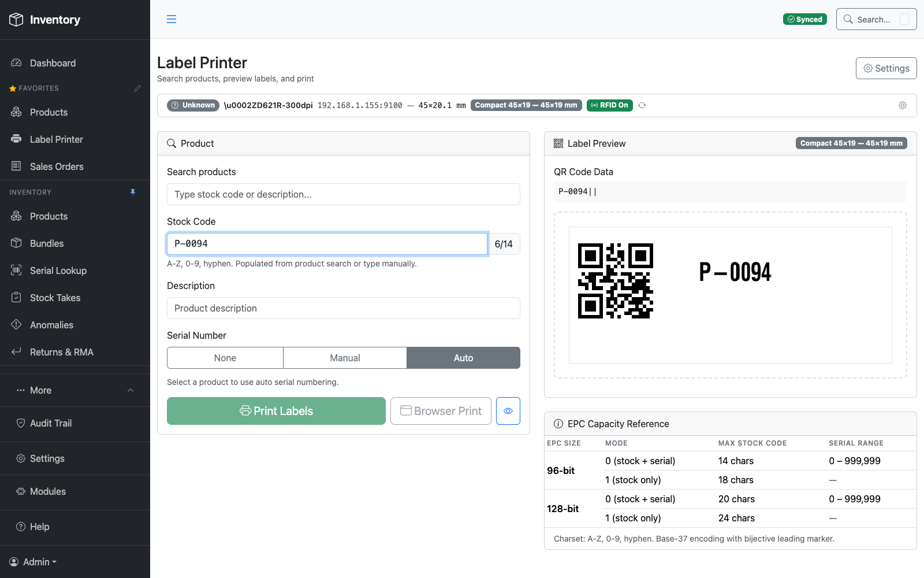Click the Compact 45x19 badge in printer bar
The height and width of the screenshot is (578, 924).
[526, 105]
